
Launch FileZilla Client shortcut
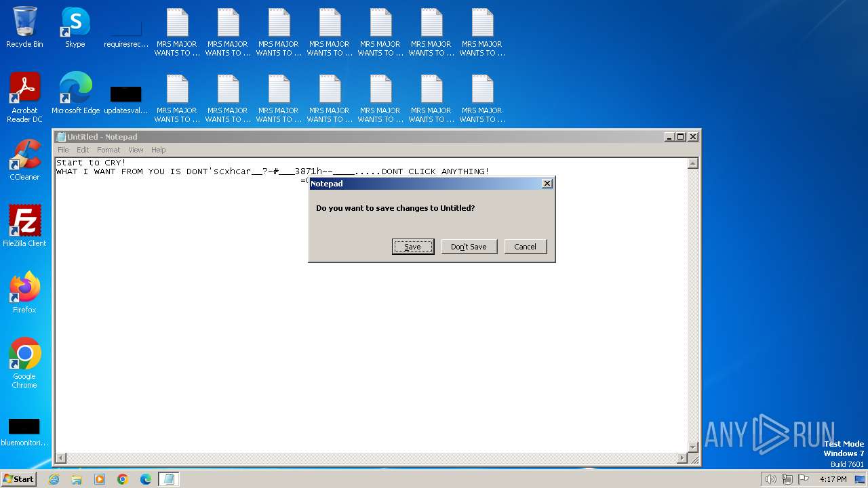coord(24,226)
